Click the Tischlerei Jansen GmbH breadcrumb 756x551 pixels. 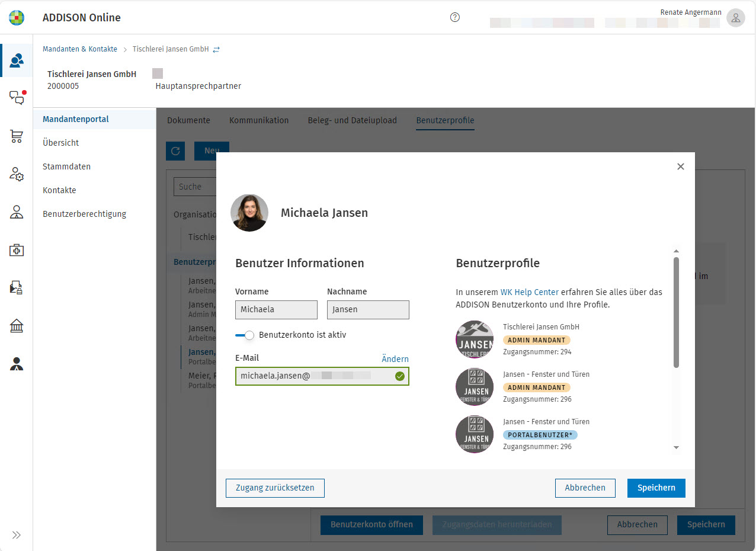(171, 49)
